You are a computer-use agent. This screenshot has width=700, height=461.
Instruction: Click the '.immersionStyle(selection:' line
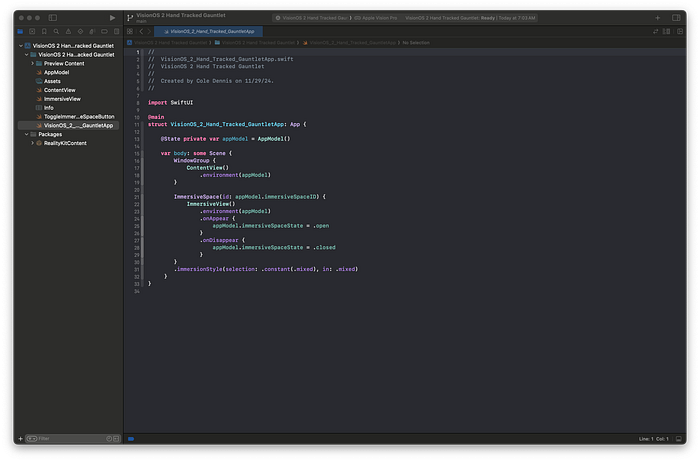coord(266,269)
